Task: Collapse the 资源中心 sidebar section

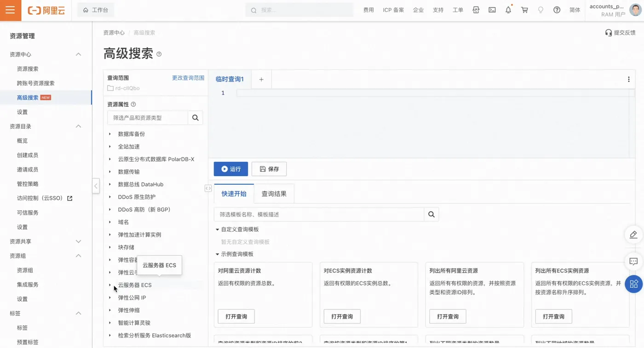Action: pos(78,54)
